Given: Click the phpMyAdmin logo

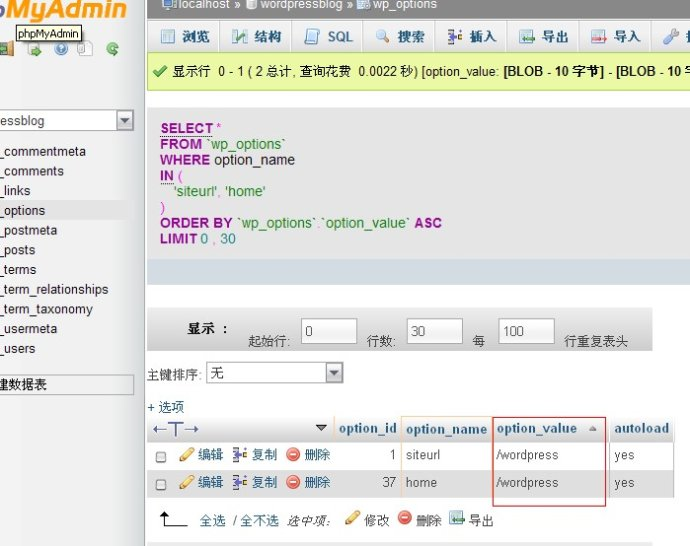Looking at the screenshot, I should click(x=63, y=9).
